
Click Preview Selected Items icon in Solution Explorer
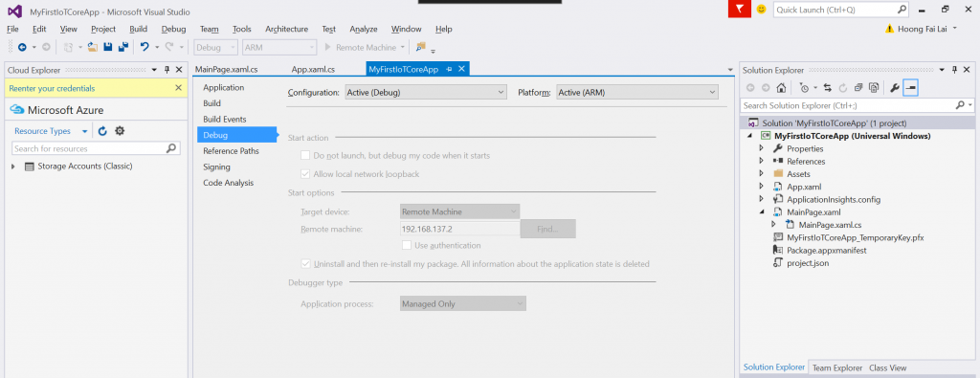[911, 88]
